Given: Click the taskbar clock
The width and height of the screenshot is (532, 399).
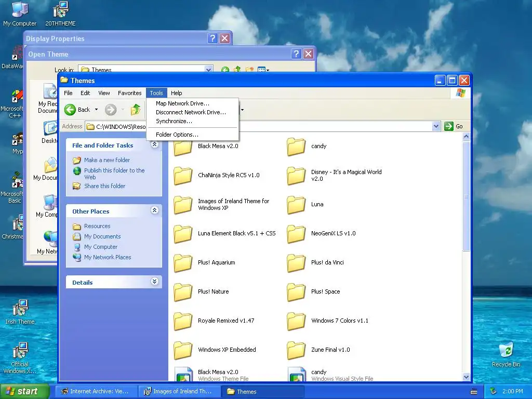Looking at the screenshot, I should 512,391.
